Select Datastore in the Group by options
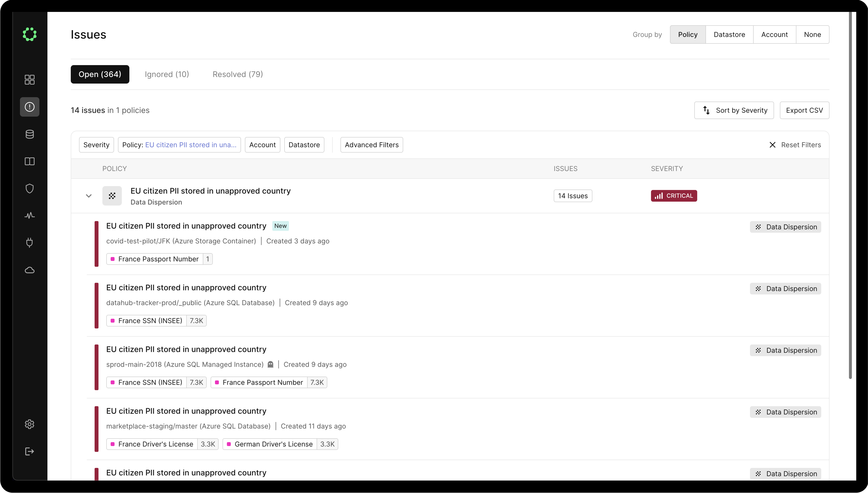The width and height of the screenshot is (868, 493). [x=729, y=34]
